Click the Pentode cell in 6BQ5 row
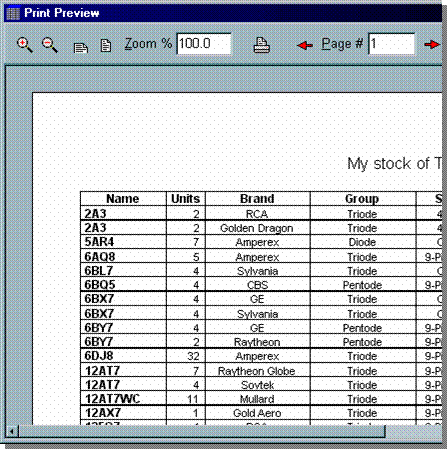Image resolution: width=447 pixels, height=449 pixels. tap(362, 285)
